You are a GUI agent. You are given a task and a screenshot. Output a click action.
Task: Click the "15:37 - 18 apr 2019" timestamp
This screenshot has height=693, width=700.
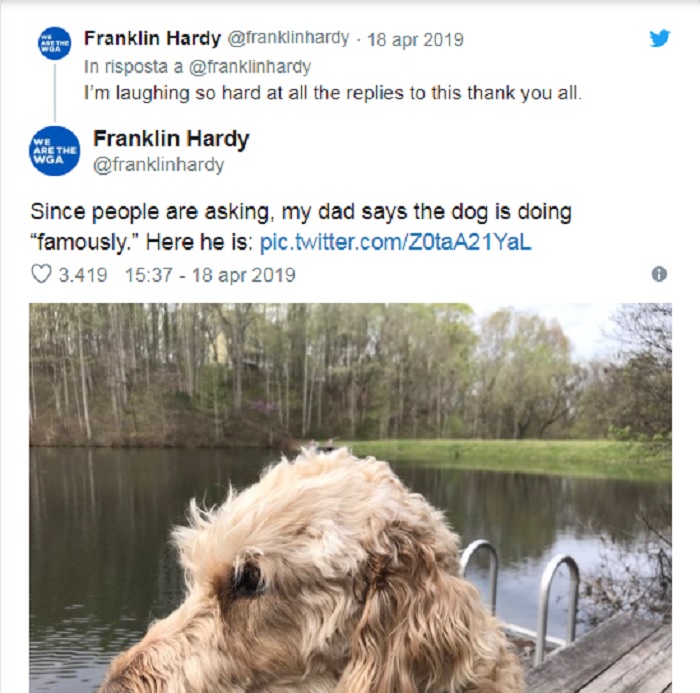pos(210,274)
